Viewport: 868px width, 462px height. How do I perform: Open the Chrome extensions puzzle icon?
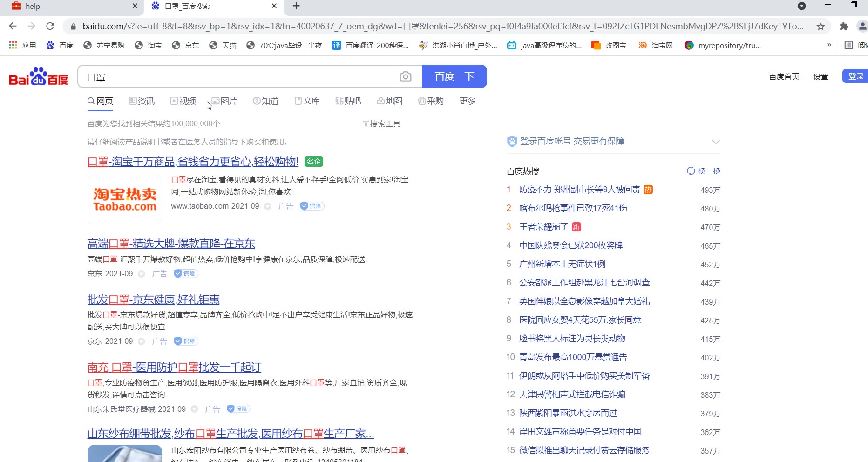pyautogui.click(x=844, y=27)
